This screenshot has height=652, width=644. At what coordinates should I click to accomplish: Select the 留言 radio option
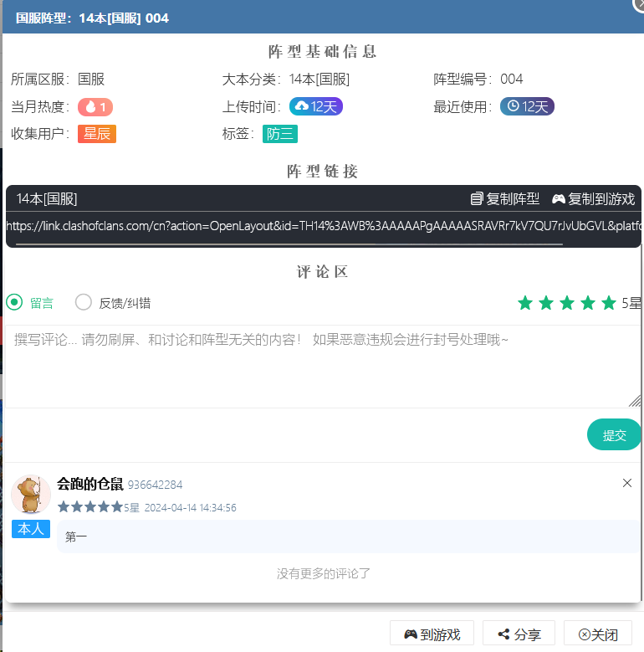click(x=14, y=303)
